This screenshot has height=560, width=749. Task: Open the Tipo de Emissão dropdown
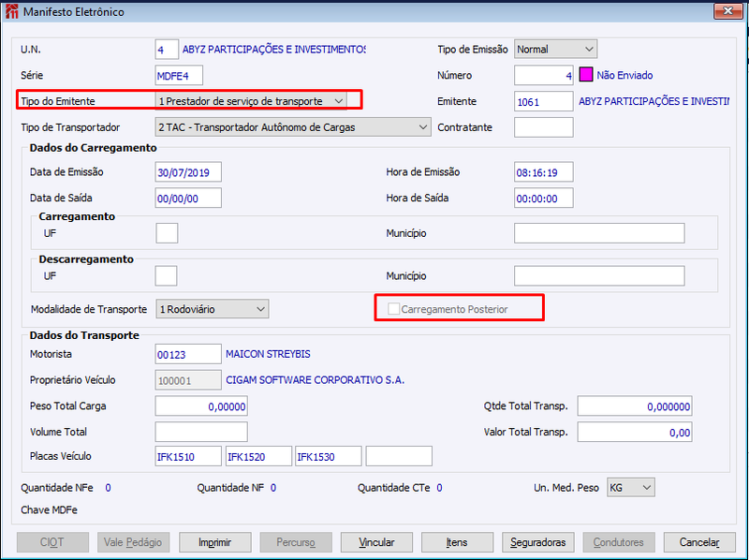coord(555,50)
